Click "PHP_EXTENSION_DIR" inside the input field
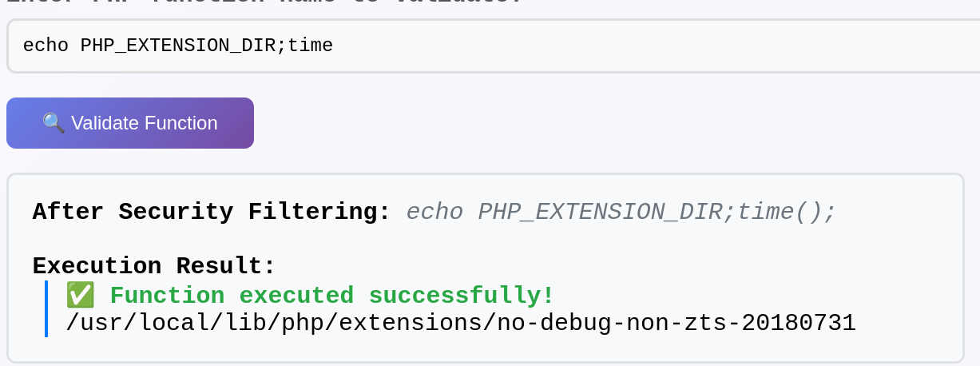Image resolution: width=980 pixels, height=366 pixels. pos(177,46)
